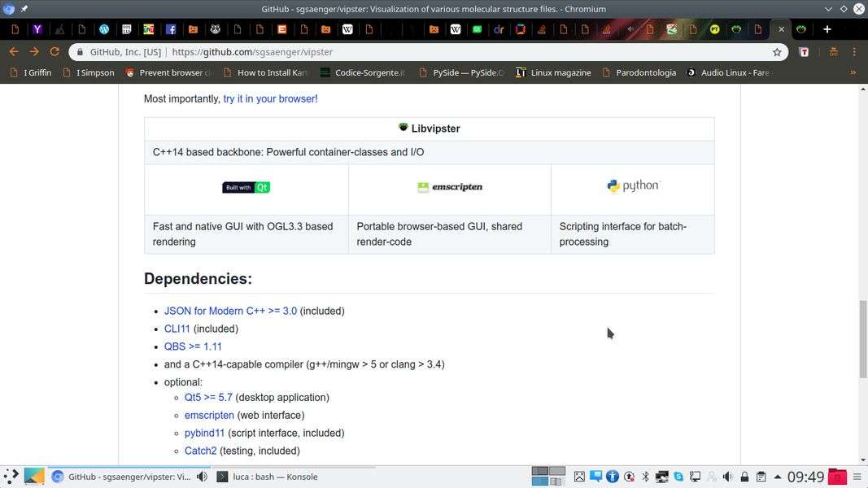Follow the 'try it in your browser!' link
The width and height of the screenshot is (868, 488).
pyautogui.click(x=270, y=98)
